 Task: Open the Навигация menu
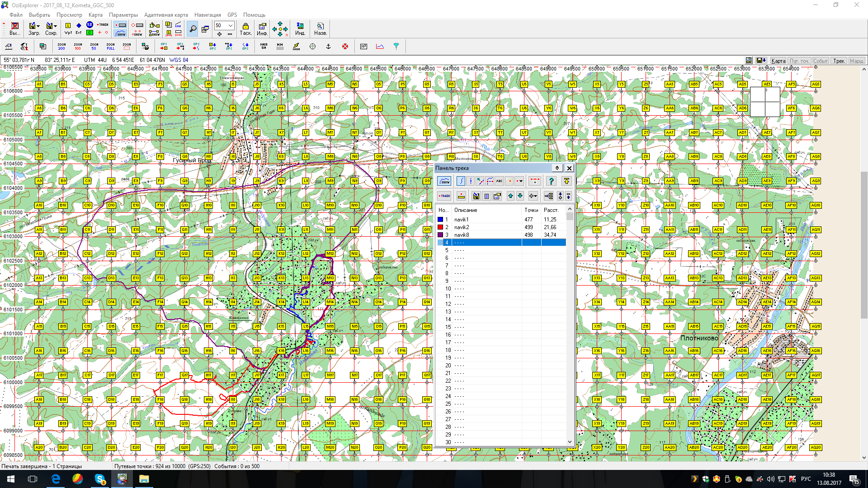tap(208, 15)
